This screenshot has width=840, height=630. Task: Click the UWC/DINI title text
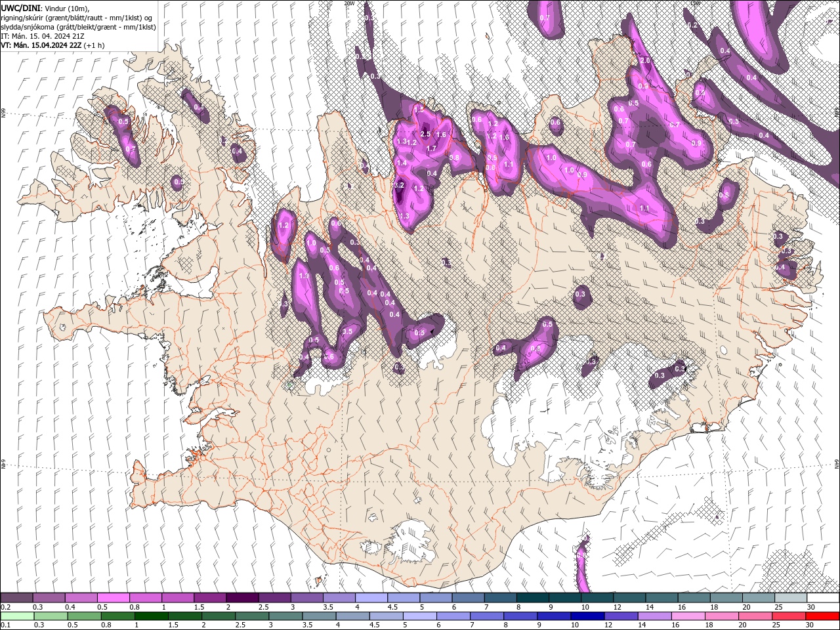(x=22, y=7)
